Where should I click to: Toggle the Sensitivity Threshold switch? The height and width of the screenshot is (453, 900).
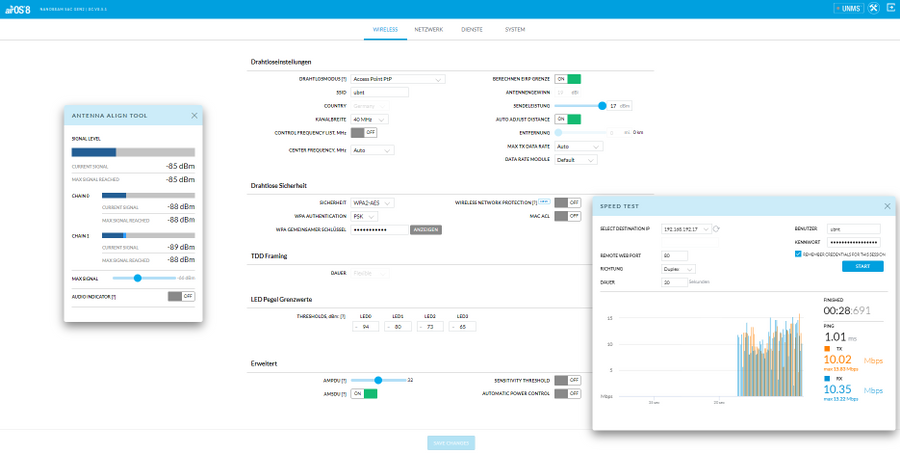[568, 380]
